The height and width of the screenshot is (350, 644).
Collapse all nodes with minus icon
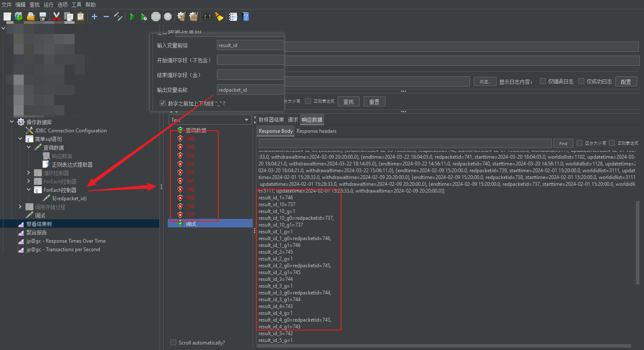click(106, 17)
